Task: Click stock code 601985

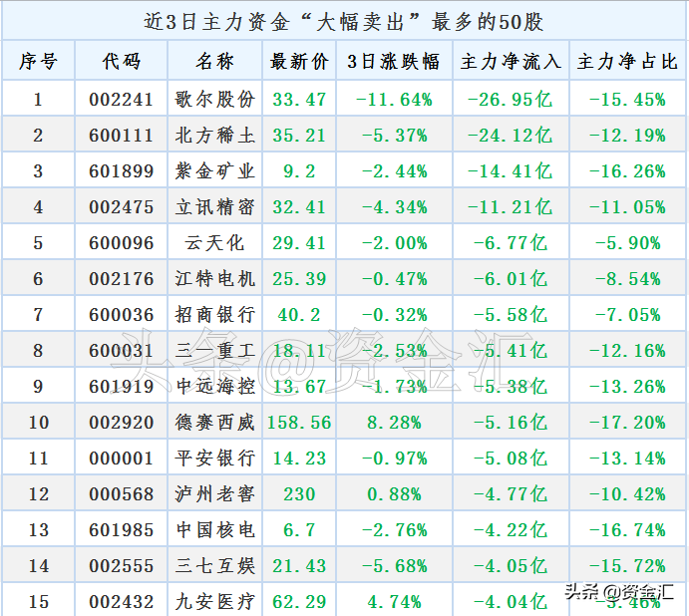Action: (122, 530)
